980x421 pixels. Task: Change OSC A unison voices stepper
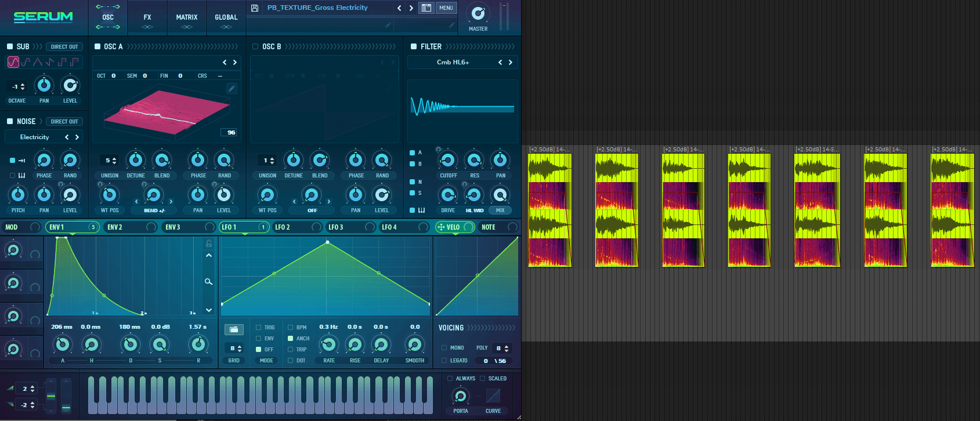[114, 161]
